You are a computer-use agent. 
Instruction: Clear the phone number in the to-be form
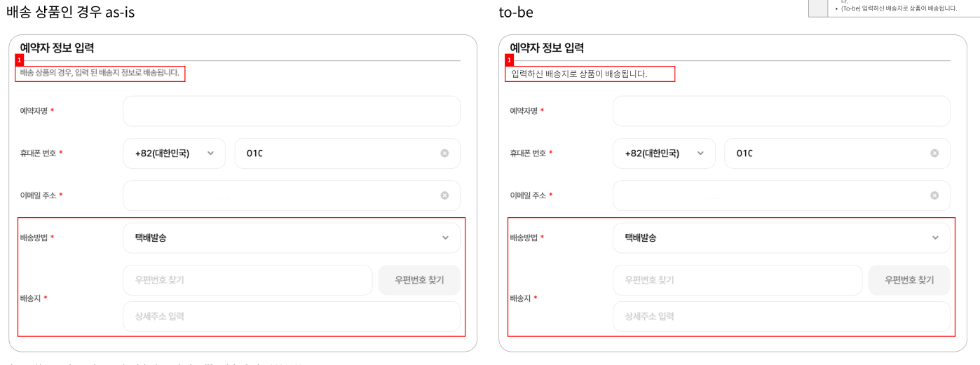[x=934, y=153]
